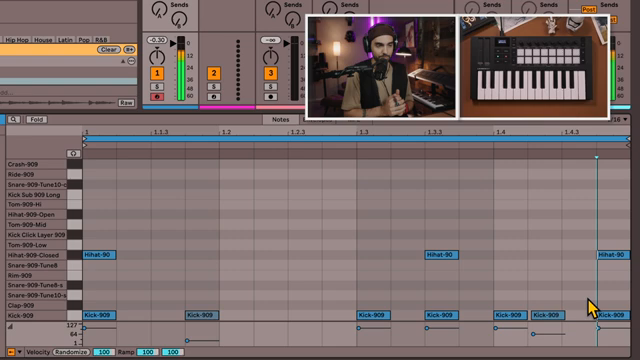Toggle the orange velocity lane icon
The image size is (640, 360).
[x=11, y=352]
